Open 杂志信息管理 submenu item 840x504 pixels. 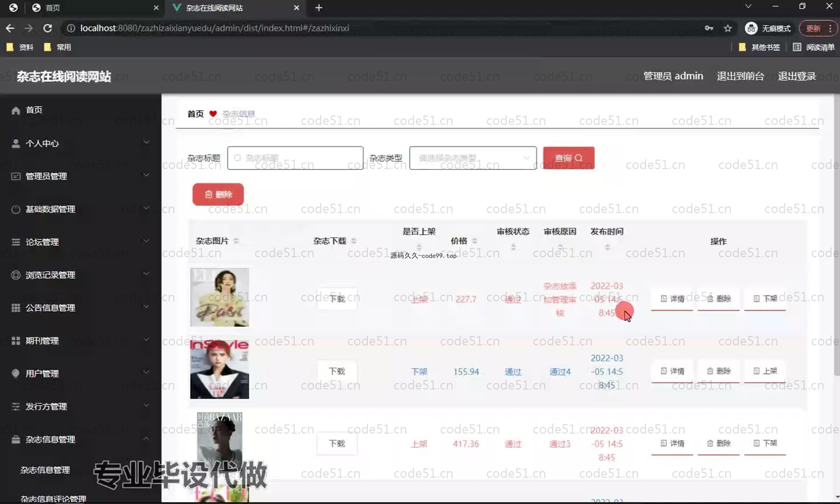pyautogui.click(x=45, y=470)
